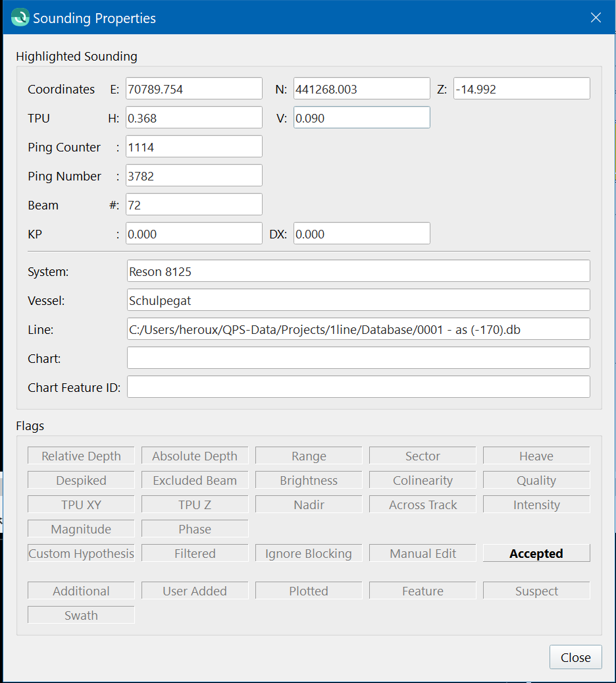Click the empty Chart Feature ID field

[359, 387]
